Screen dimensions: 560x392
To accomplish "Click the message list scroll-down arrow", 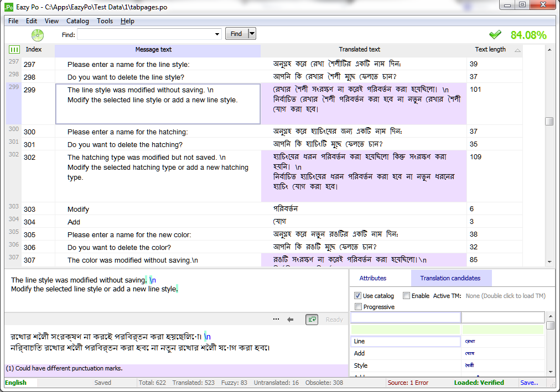I will coord(549,262).
